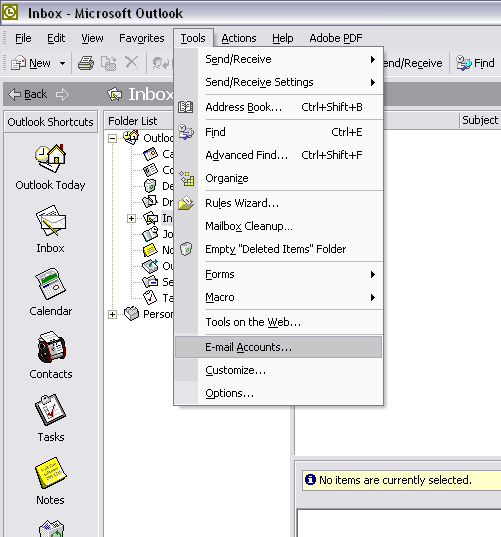
Task: Select the Inbox folder in Folder List
Action: point(158,218)
